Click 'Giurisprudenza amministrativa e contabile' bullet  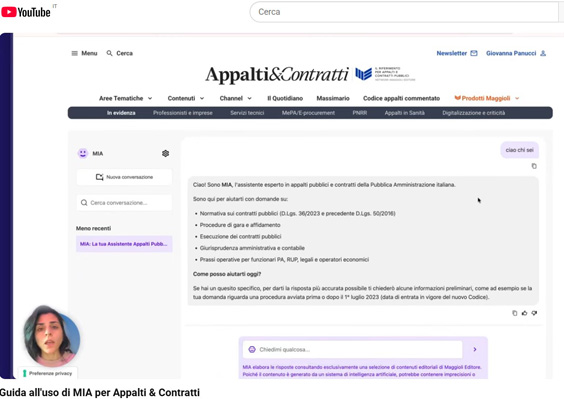252,248
